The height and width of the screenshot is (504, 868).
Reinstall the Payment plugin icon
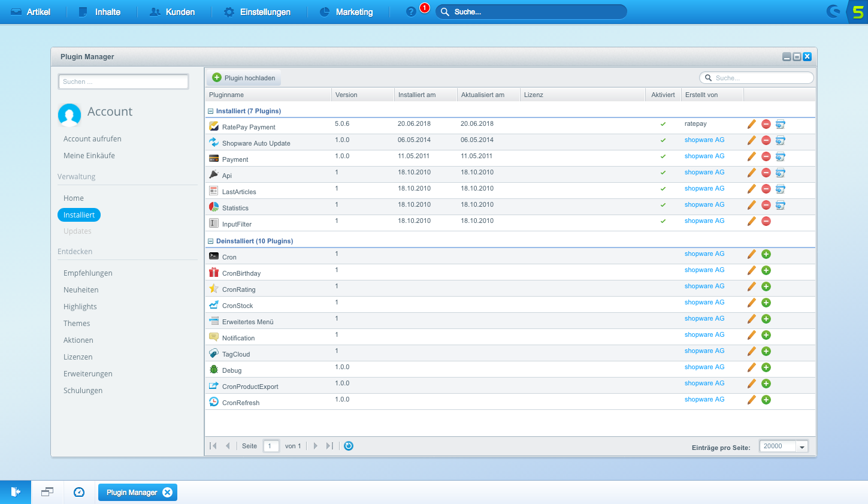[780, 156]
